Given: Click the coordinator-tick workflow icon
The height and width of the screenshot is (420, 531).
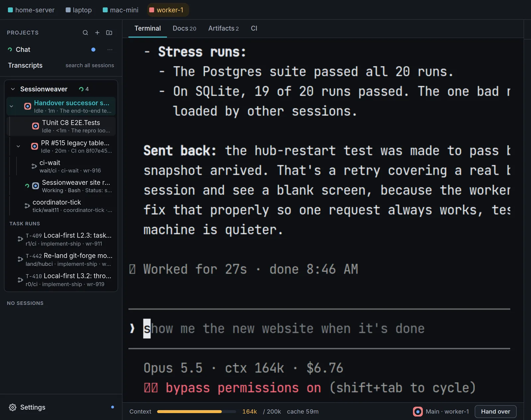Looking at the screenshot, I should (x=27, y=206).
